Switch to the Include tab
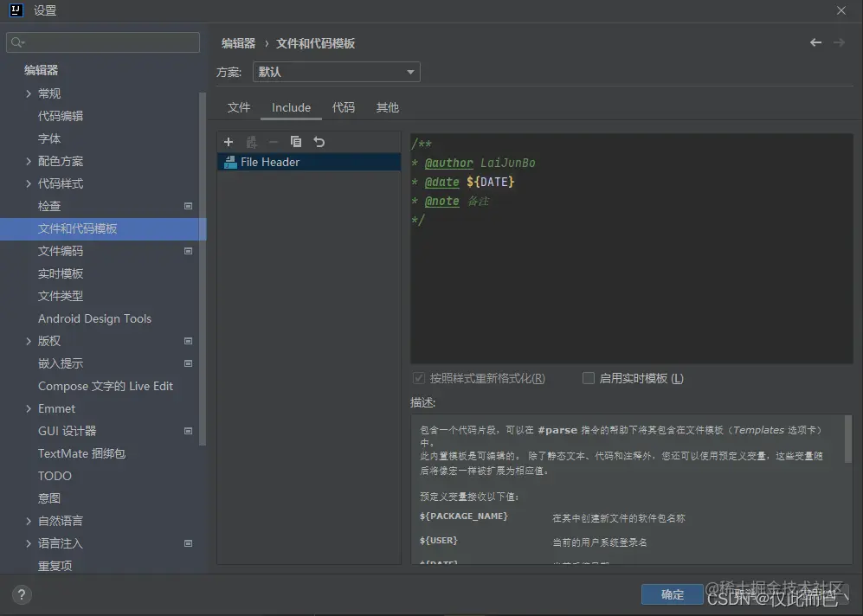863x616 pixels. click(291, 107)
